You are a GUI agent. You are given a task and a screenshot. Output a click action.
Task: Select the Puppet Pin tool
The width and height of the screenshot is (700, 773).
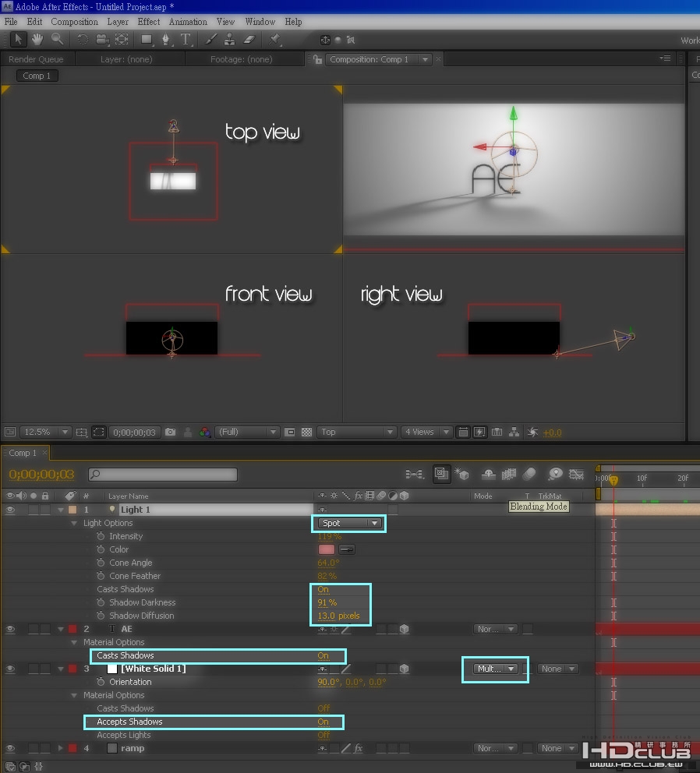click(274, 40)
